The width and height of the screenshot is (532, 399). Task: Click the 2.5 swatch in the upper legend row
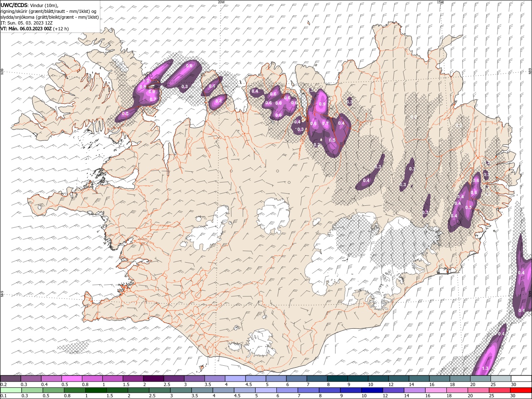coord(173,379)
